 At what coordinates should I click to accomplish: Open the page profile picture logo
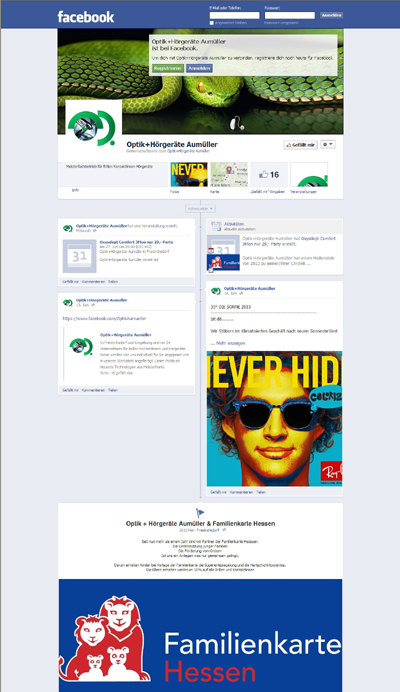tap(94, 128)
